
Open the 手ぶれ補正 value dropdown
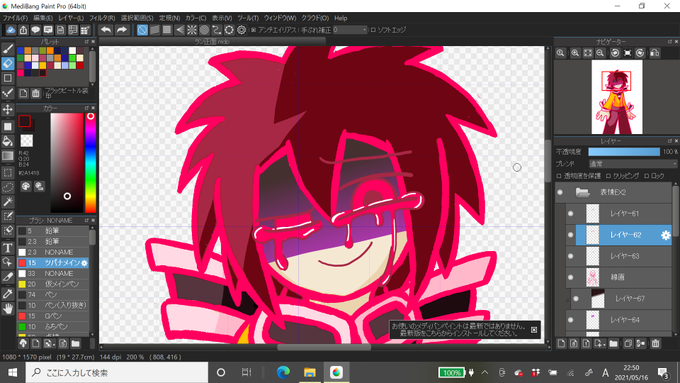click(350, 30)
